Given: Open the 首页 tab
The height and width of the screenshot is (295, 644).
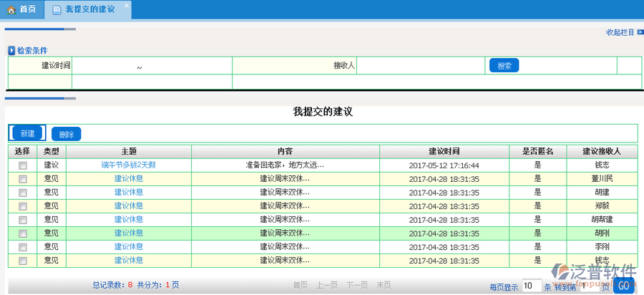Looking at the screenshot, I should pyautogui.click(x=21, y=9).
